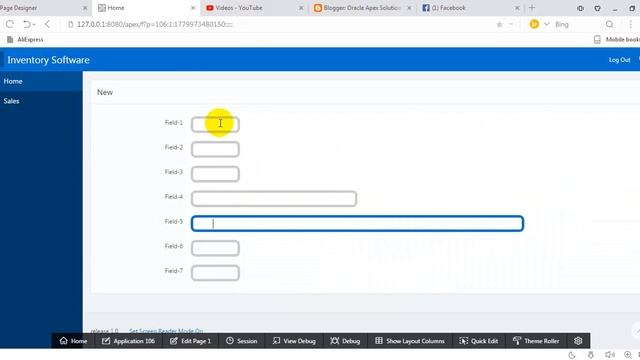Focus the Field-4 input box
This screenshot has width=640, height=360.
pyautogui.click(x=274, y=199)
